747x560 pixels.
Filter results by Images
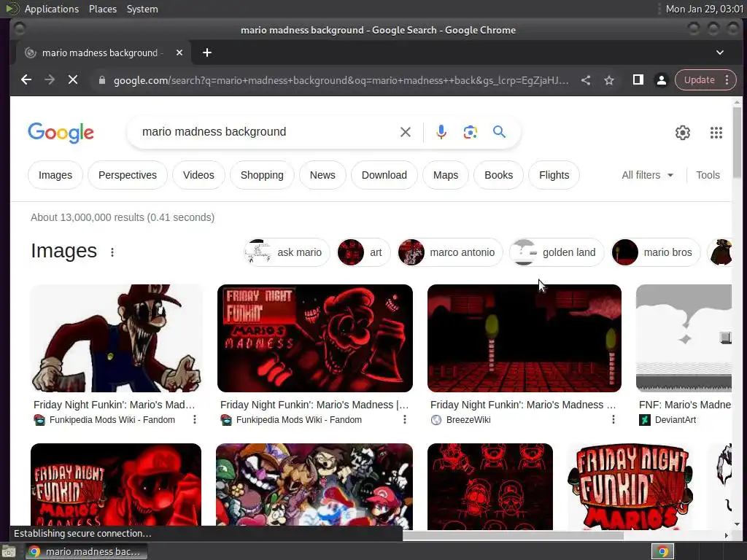coord(55,175)
